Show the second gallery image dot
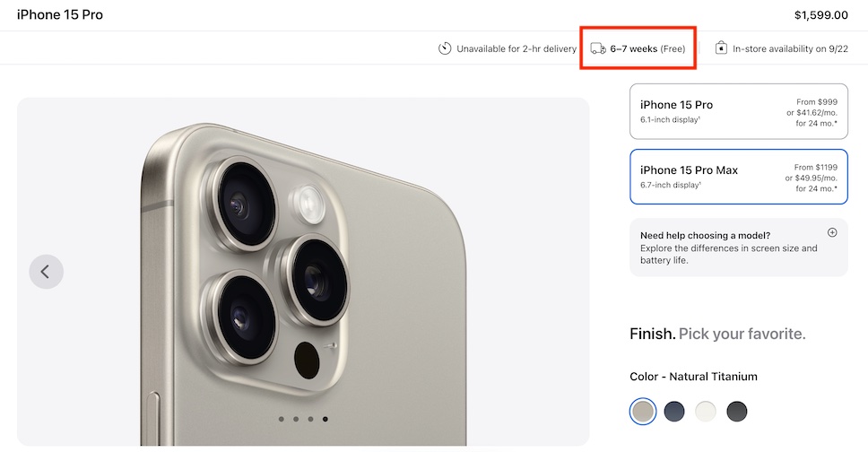Image resolution: width=868 pixels, height=452 pixels. click(296, 419)
